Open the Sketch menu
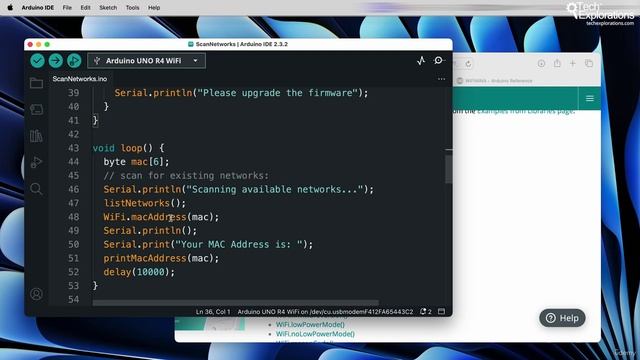Image resolution: width=640 pixels, height=360 pixels. tap(108, 7)
